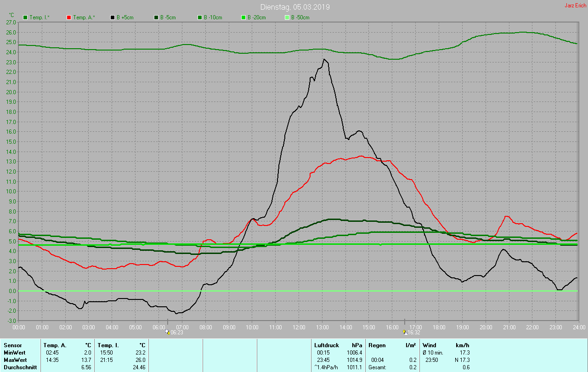Click the B -5cm legend square
Image resolution: width=588 pixels, height=372 pixels.
[156, 17]
